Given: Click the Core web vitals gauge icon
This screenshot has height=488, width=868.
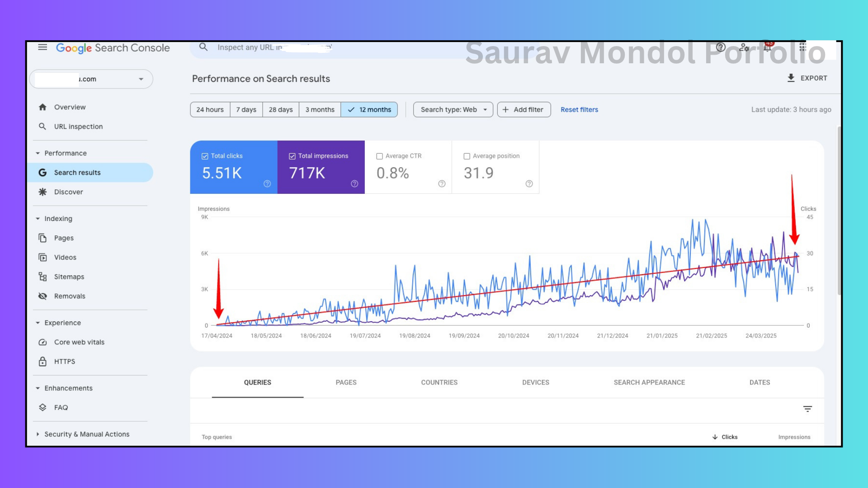Looking at the screenshot, I should tap(42, 343).
